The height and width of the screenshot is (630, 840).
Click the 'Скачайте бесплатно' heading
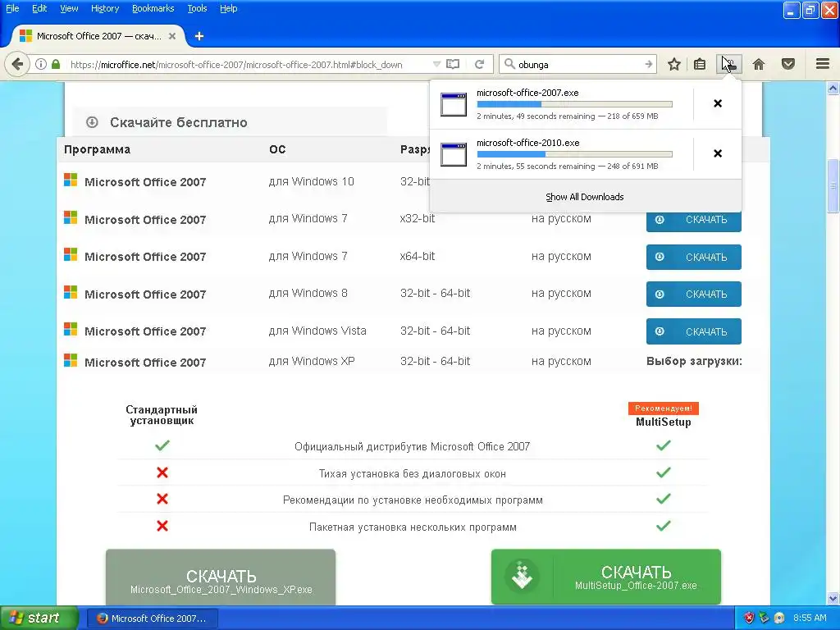coord(178,122)
